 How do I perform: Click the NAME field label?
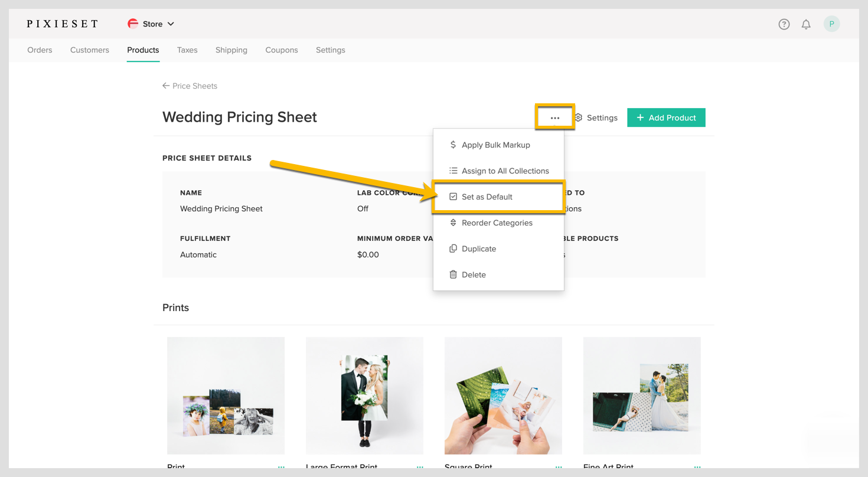(191, 192)
